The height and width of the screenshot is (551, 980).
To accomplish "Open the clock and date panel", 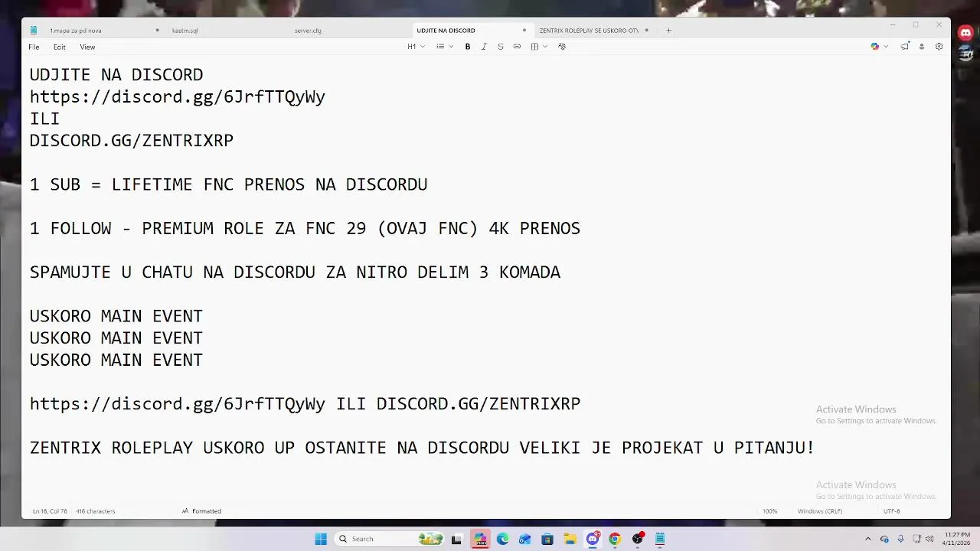I will (957, 539).
